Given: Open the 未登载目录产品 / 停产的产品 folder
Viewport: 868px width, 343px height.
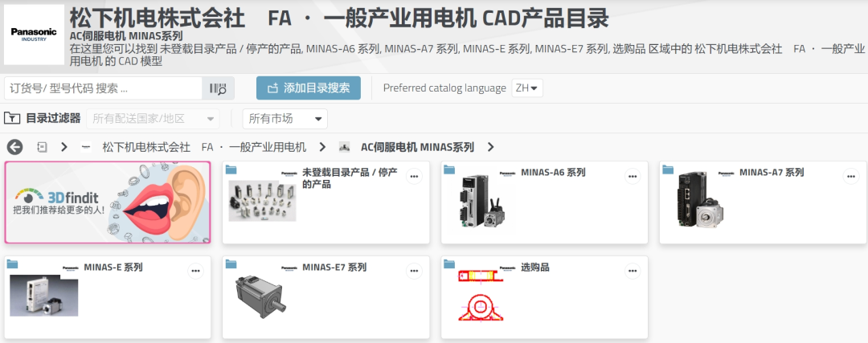Looking at the screenshot, I should [350, 178].
